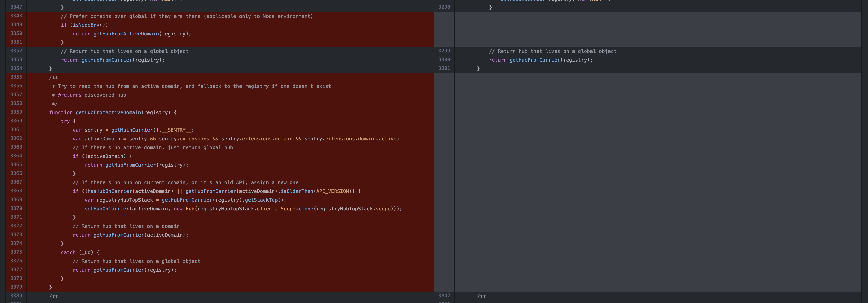Click 'var sentry = getMainCarrier().__SENTRY__;' line
868x303 pixels.
pos(133,130)
